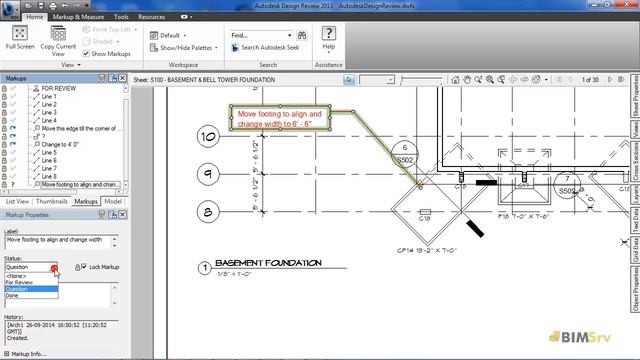Screen dimensions: 640x360
Task: Float the Markups palette window icon
Action: [113, 78]
